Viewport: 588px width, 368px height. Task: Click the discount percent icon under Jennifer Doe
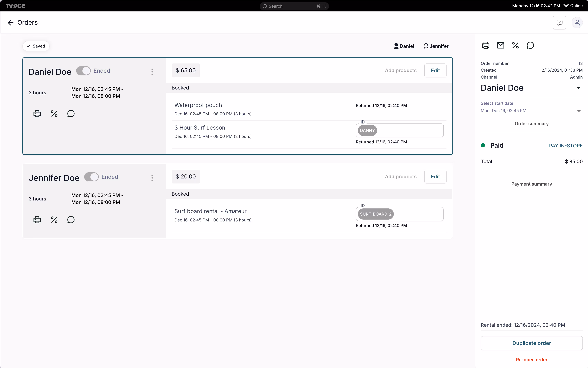point(54,220)
